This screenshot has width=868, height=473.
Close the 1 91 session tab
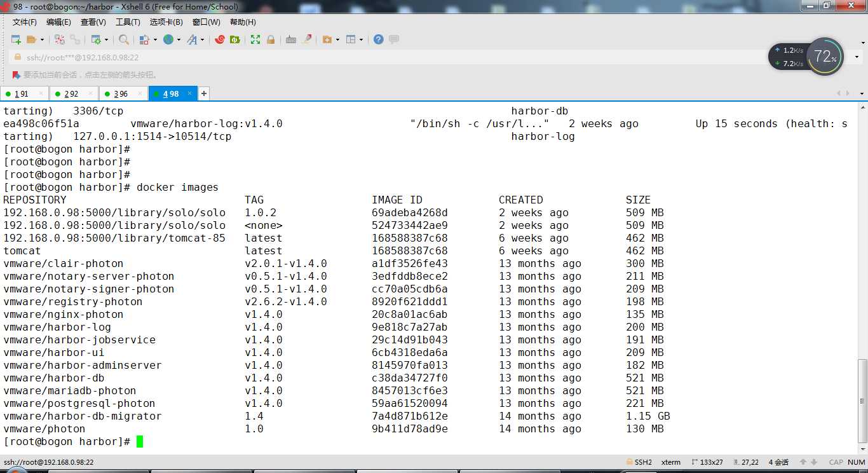pyautogui.click(x=41, y=93)
